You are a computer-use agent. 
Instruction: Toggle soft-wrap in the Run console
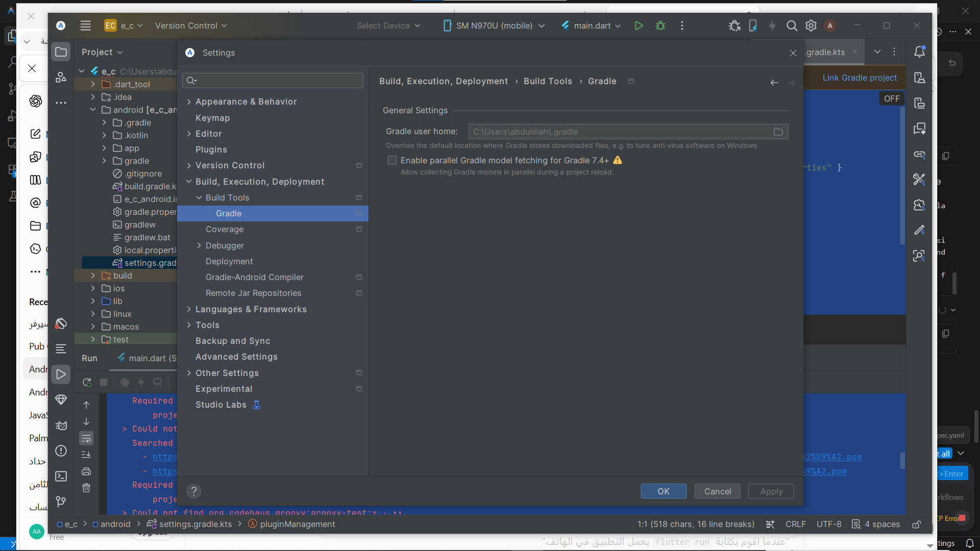(86, 438)
